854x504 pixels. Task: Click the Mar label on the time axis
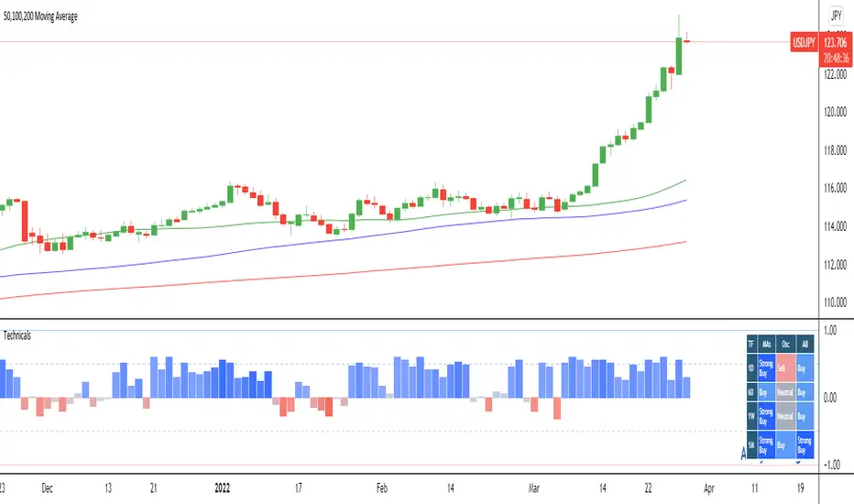click(x=533, y=488)
